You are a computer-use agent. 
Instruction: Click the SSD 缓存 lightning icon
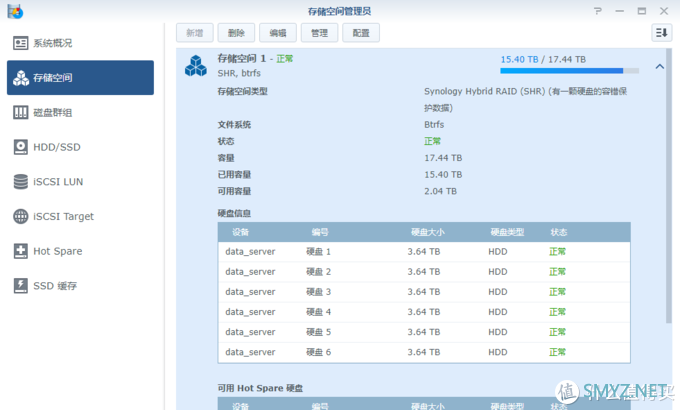[x=20, y=286]
